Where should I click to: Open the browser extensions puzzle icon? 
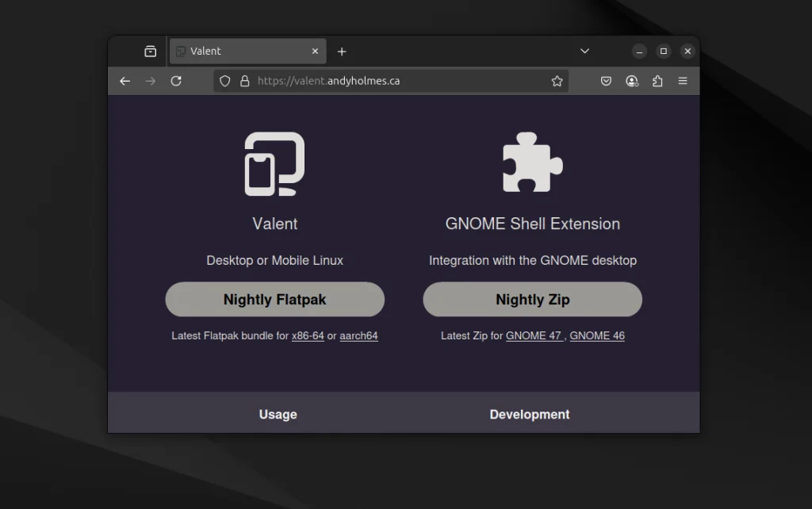(x=657, y=81)
